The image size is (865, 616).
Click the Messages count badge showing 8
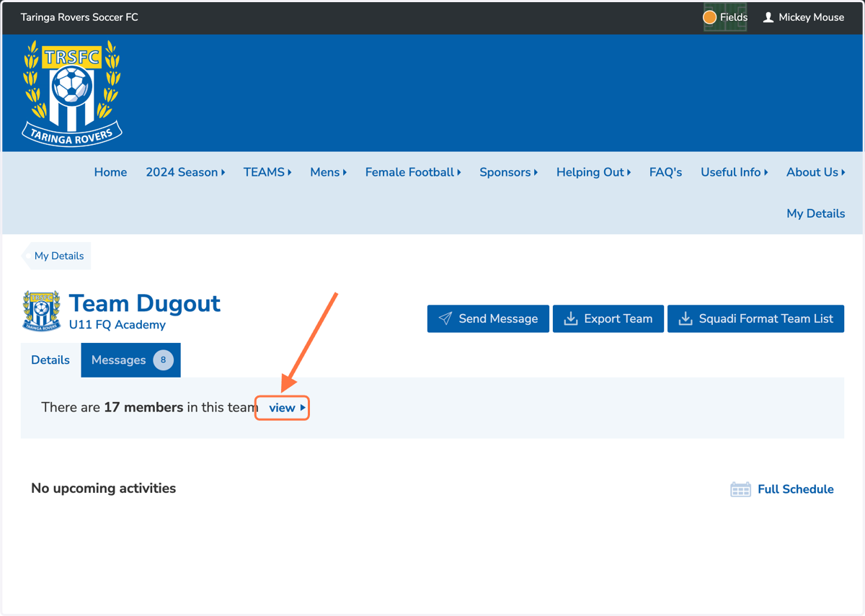pos(164,360)
